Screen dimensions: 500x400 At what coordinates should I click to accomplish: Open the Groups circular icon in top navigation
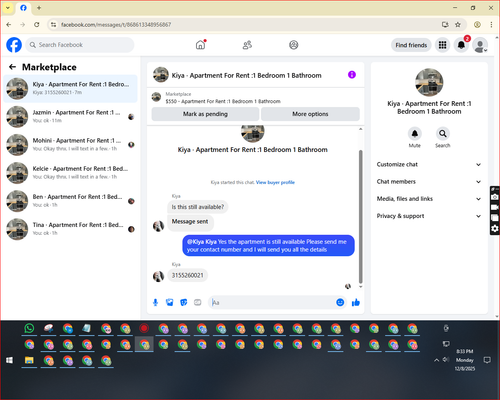click(294, 45)
